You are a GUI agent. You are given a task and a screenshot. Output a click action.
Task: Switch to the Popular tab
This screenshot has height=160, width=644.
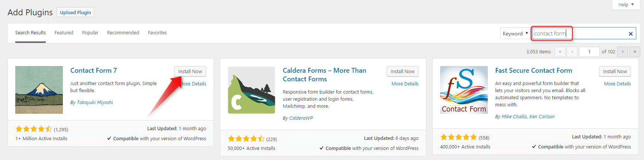pos(90,33)
